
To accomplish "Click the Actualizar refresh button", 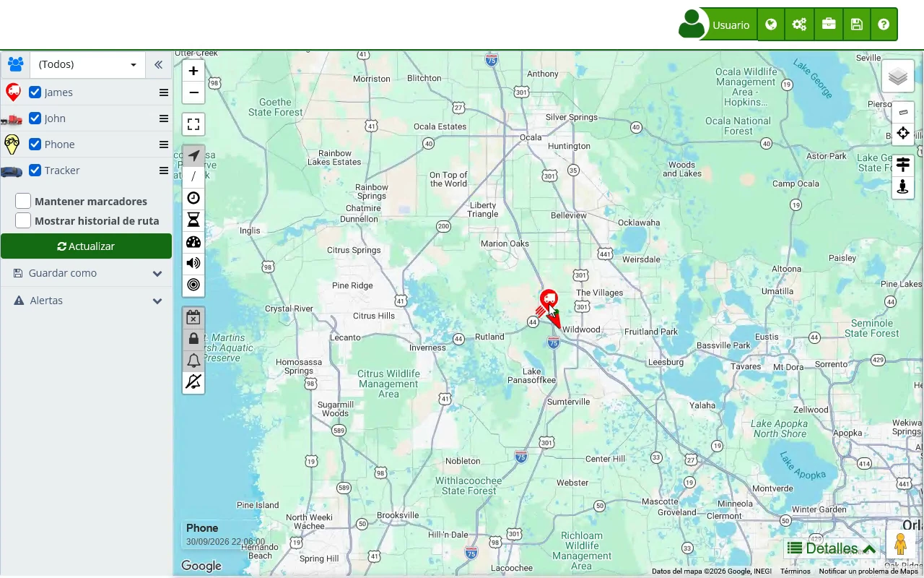I will (x=86, y=246).
